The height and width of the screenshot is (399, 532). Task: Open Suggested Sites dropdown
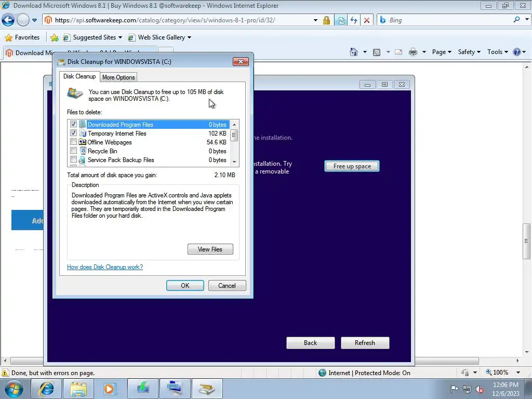[x=92, y=37]
